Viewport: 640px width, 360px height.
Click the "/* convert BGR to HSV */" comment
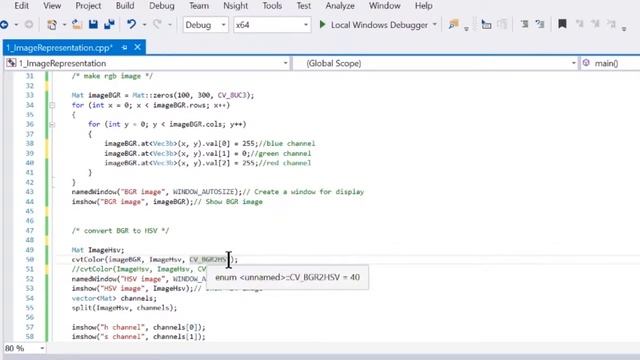click(120, 231)
